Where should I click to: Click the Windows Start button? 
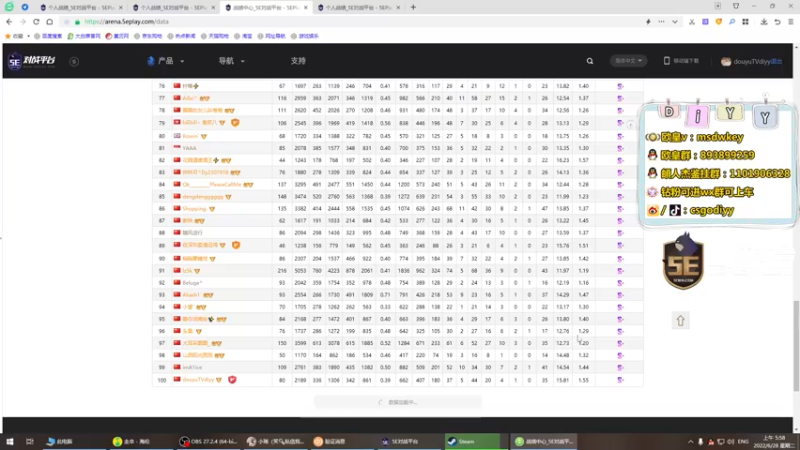[10, 441]
